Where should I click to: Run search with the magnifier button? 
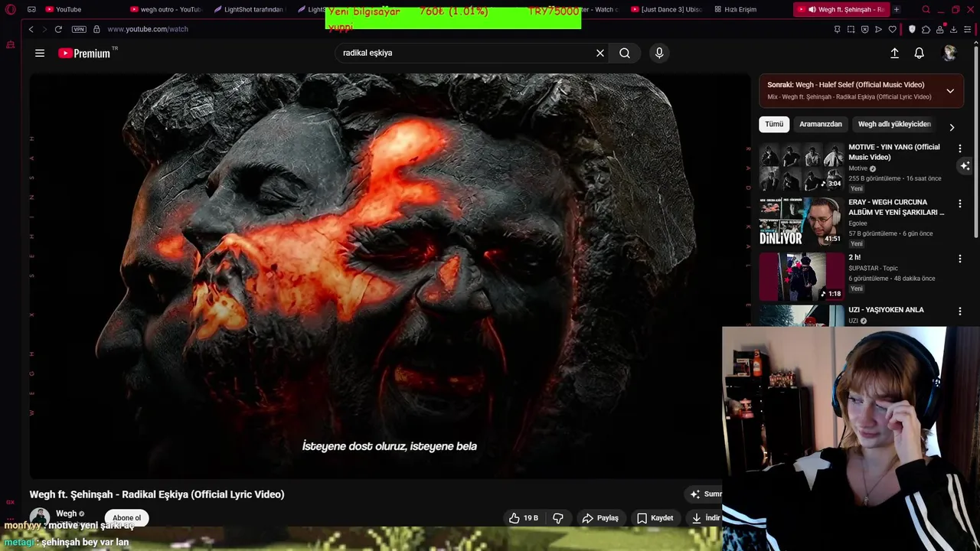(625, 53)
